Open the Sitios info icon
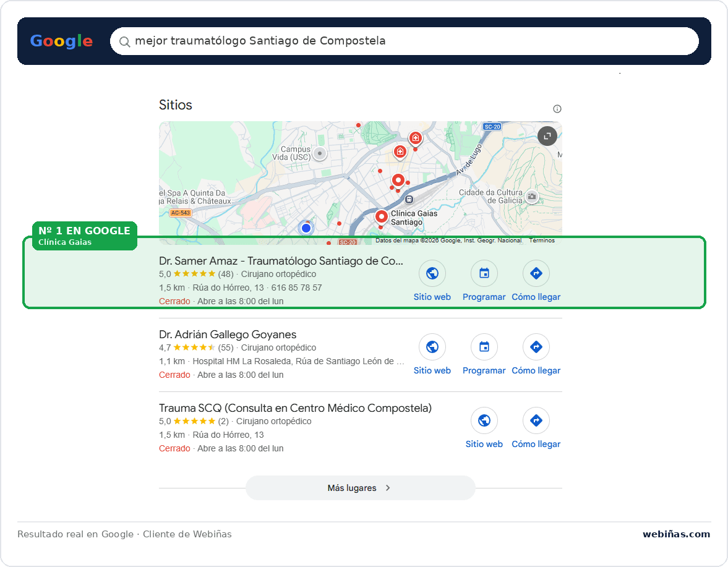 557,109
